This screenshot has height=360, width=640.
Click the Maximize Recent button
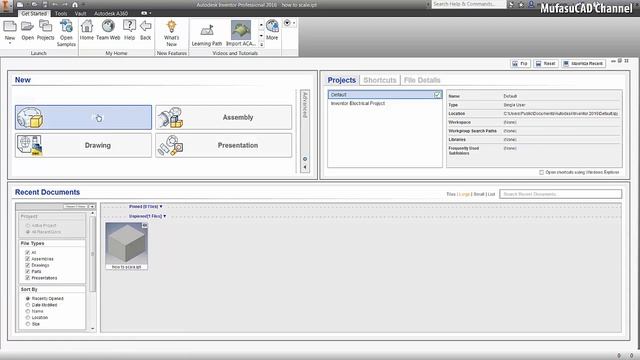[x=583, y=64]
